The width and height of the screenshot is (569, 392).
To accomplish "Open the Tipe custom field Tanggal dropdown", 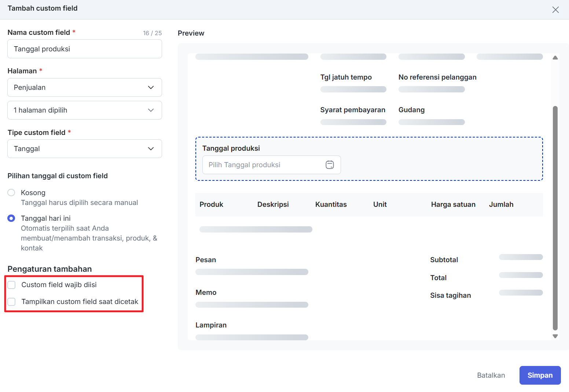I will (x=84, y=149).
